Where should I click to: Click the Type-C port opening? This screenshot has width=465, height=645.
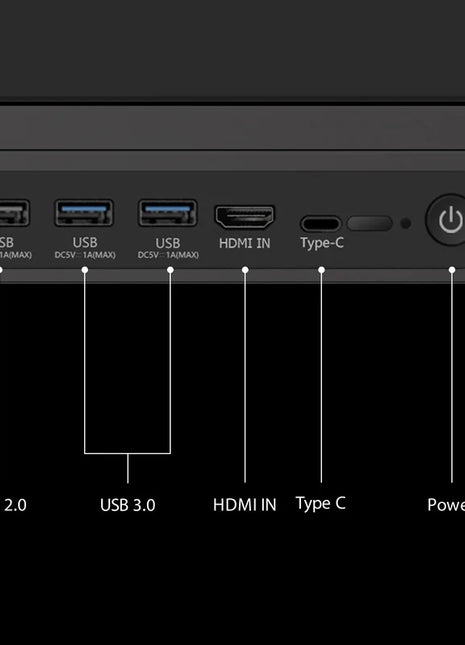pos(321,224)
